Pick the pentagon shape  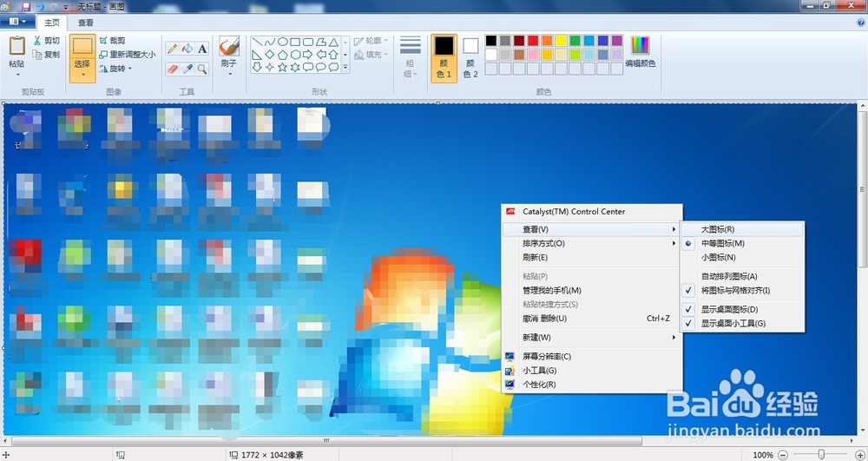[282, 55]
